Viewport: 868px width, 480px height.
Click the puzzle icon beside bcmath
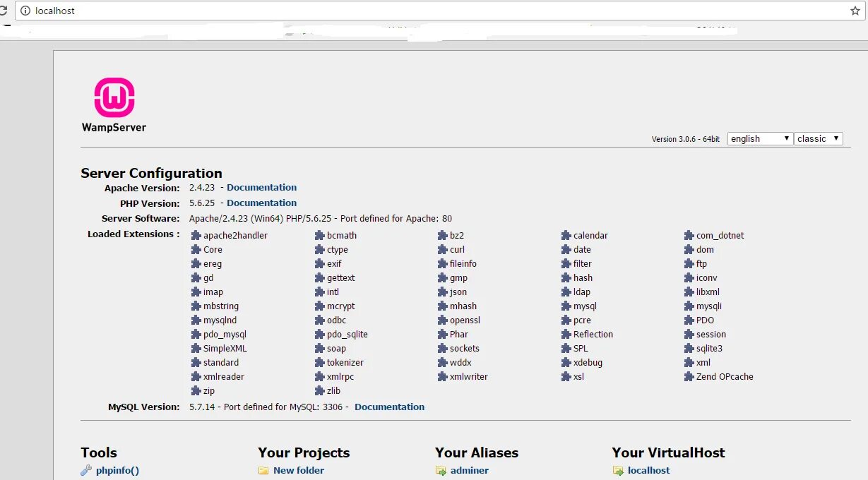(x=320, y=235)
